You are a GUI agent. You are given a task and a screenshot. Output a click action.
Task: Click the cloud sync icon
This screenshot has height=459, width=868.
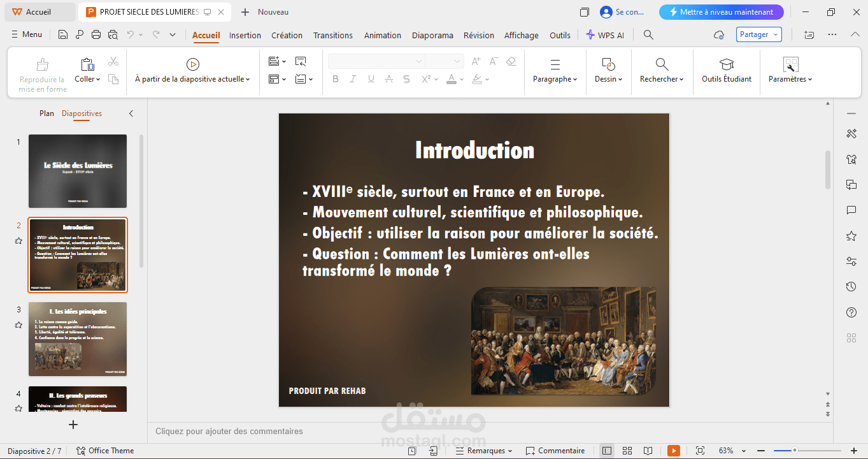tap(719, 35)
